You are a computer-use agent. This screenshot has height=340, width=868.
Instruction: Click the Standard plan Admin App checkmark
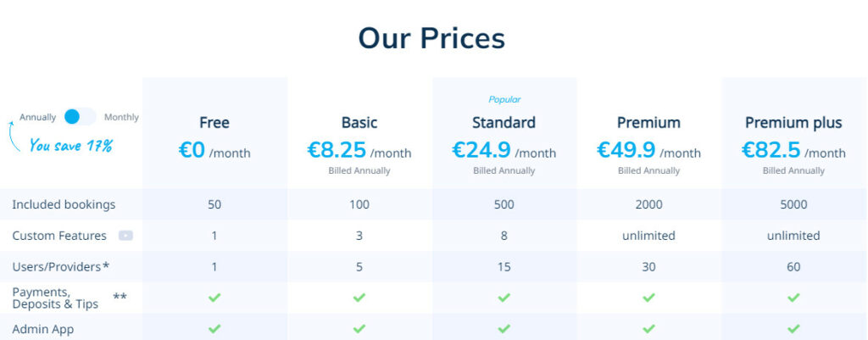tap(504, 328)
